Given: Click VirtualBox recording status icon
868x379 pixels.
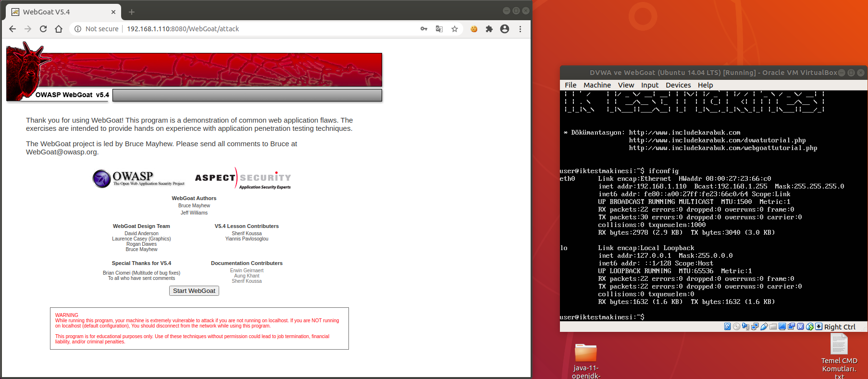Looking at the screenshot, I should click(791, 327).
